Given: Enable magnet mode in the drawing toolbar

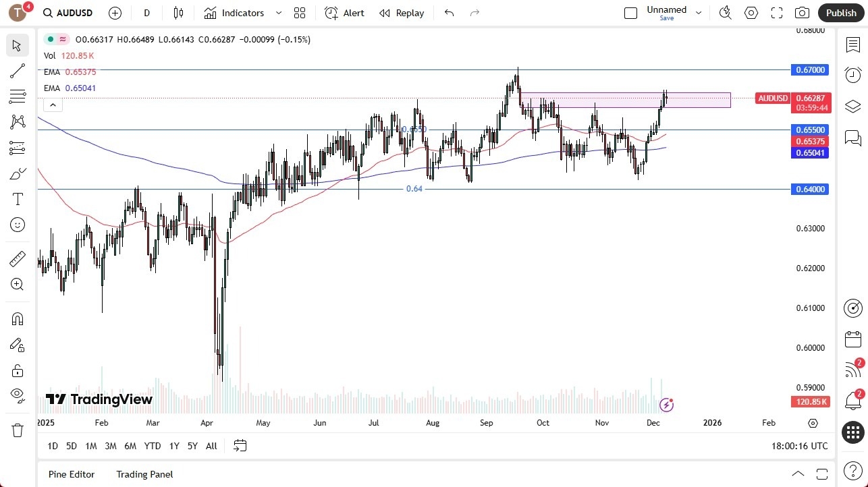Looking at the screenshot, I should (17, 318).
